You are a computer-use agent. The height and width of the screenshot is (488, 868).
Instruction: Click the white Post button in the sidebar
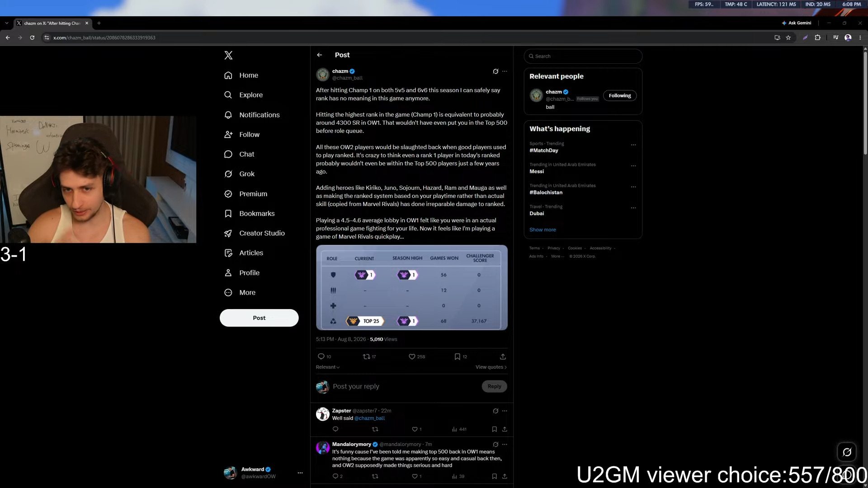[x=259, y=318]
